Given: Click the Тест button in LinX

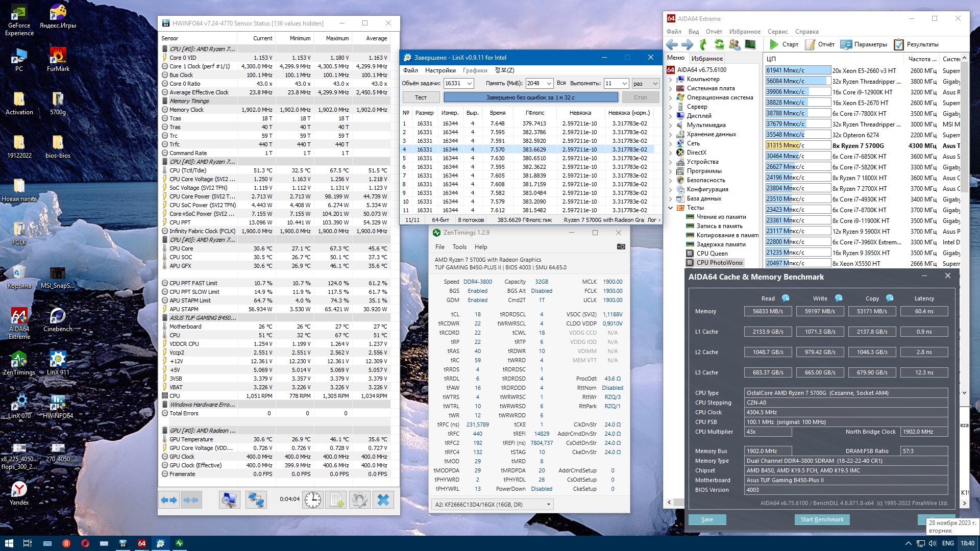Looking at the screenshot, I should pos(421,97).
